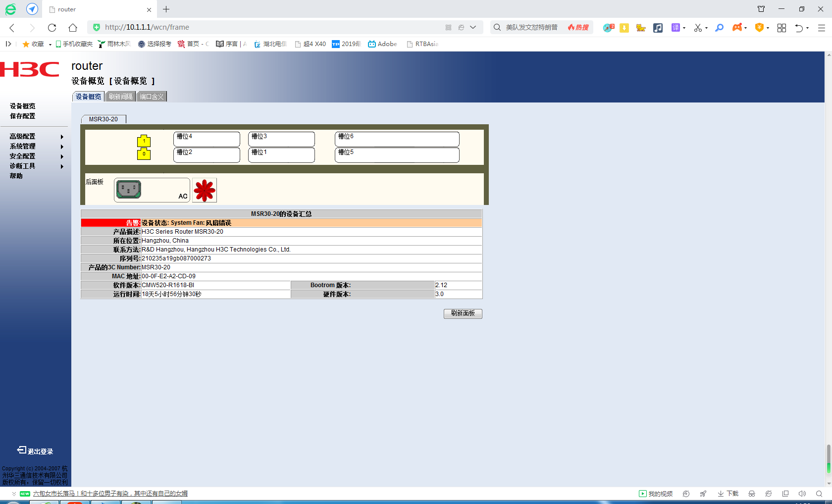Open the browser home page

pos(73,28)
